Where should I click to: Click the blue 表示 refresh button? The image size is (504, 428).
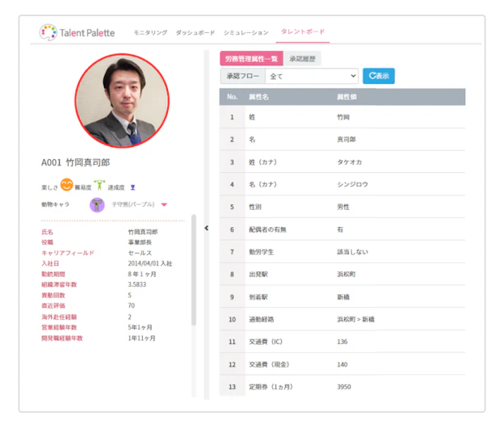[379, 76]
